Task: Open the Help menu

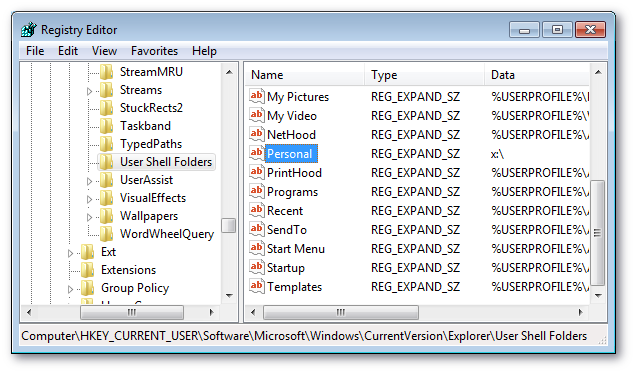Action: (204, 51)
